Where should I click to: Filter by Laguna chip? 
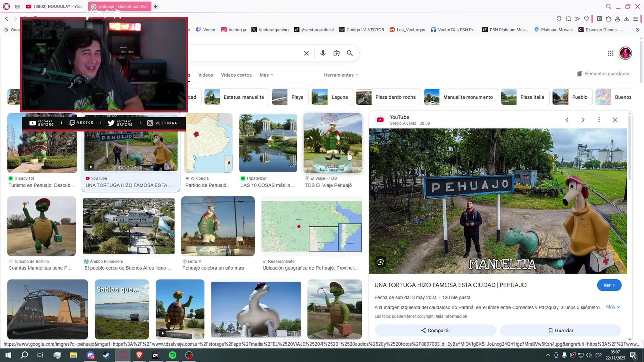pos(332,97)
